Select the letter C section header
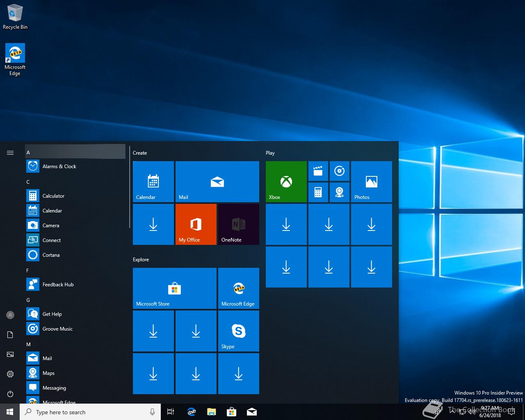 pos(75,182)
